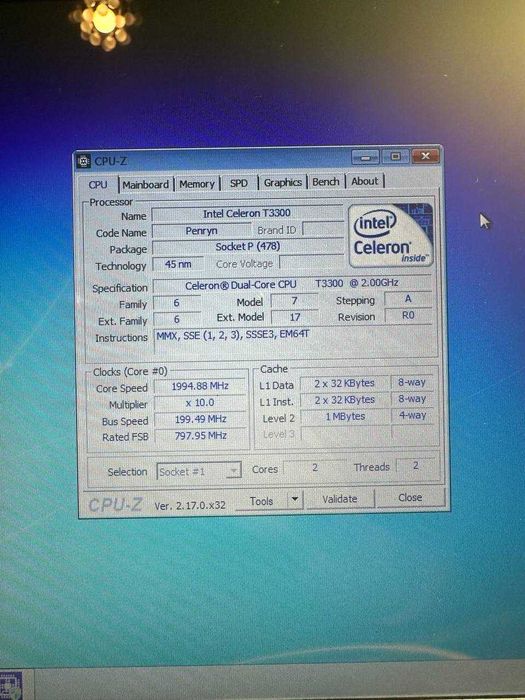
Task: Click the Instructions text MMX, SSE
Action: (x=233, y=335)
